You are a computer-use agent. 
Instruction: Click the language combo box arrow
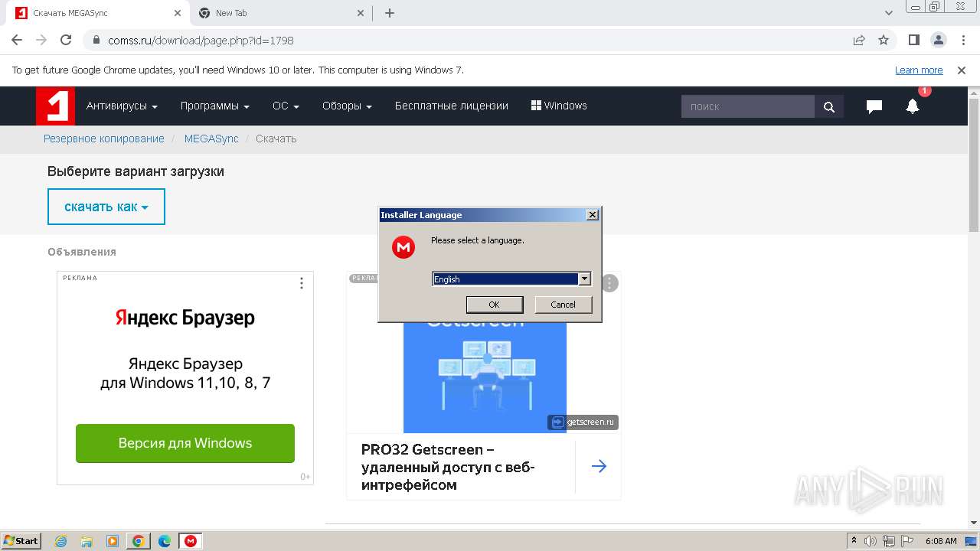(584, 279)
